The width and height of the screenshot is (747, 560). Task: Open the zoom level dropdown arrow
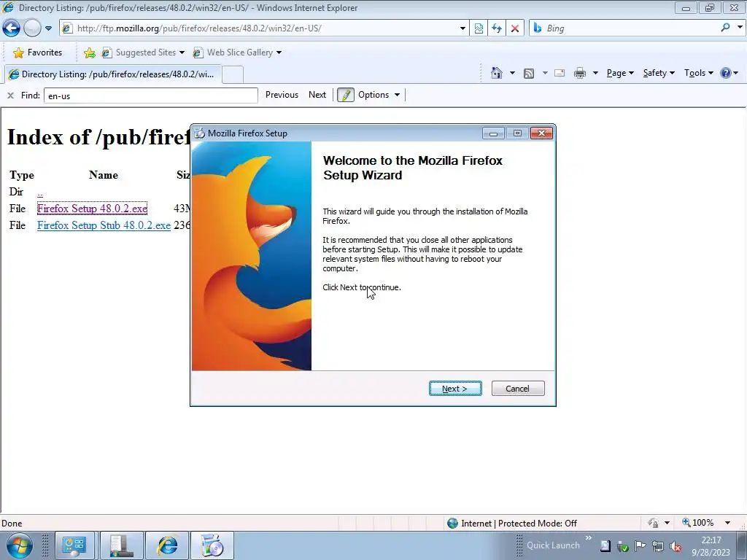(727, 523)
